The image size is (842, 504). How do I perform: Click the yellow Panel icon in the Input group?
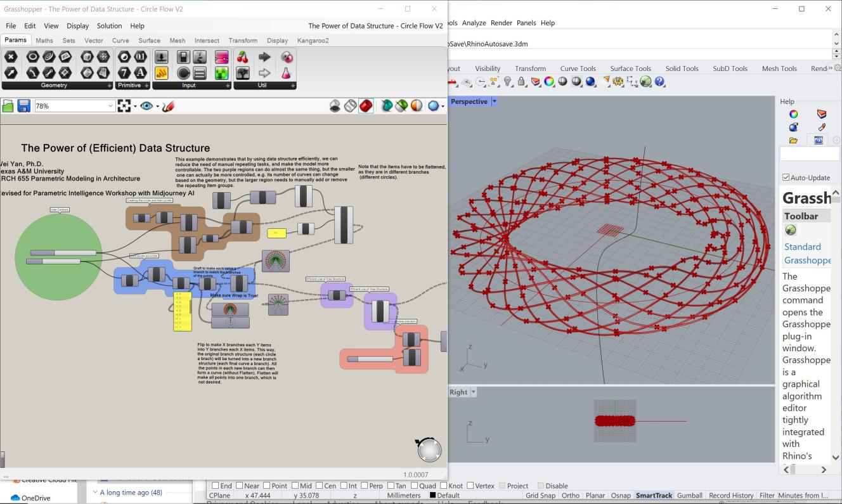[x=162, y=73]
